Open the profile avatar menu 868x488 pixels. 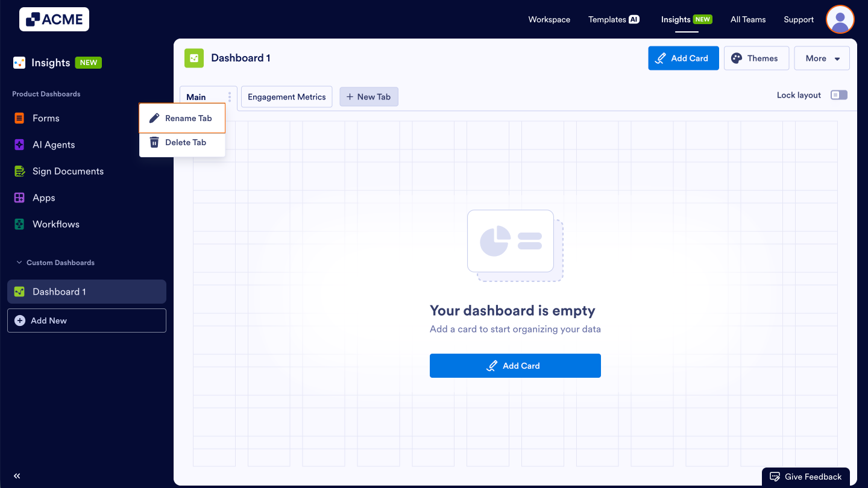840,19
